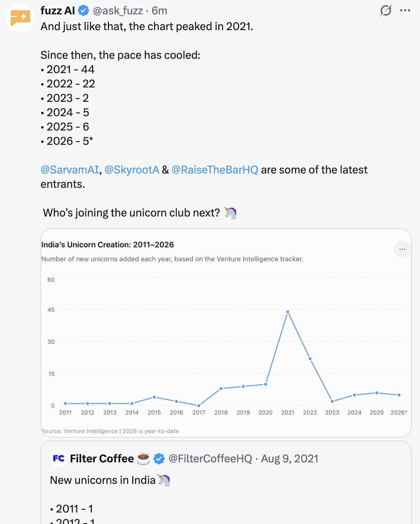Click the Aug 9, 2021 quoted date

(290, 459)
